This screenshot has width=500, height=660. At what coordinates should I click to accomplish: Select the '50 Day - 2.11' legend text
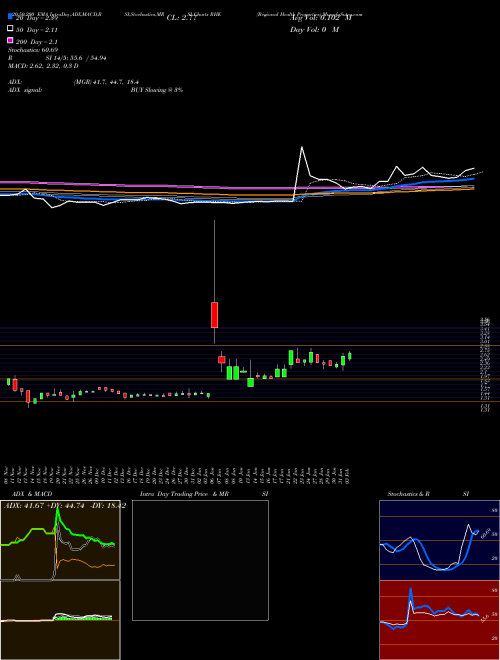pyautogui.click(x=37, y=30)
